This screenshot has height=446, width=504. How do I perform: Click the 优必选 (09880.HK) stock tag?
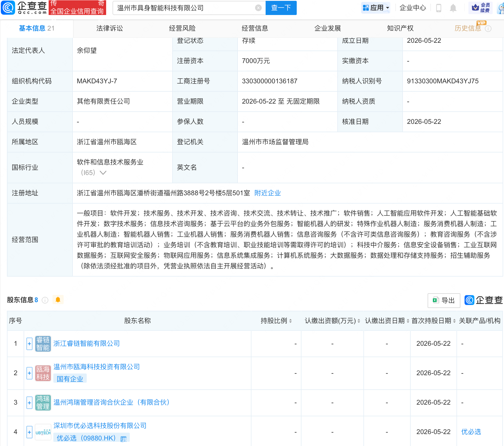pos(91,438)
